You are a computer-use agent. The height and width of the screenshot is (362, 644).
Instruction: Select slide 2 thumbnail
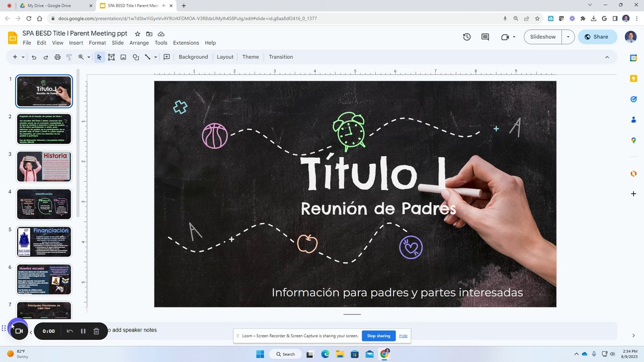click(x=44, y=129)
